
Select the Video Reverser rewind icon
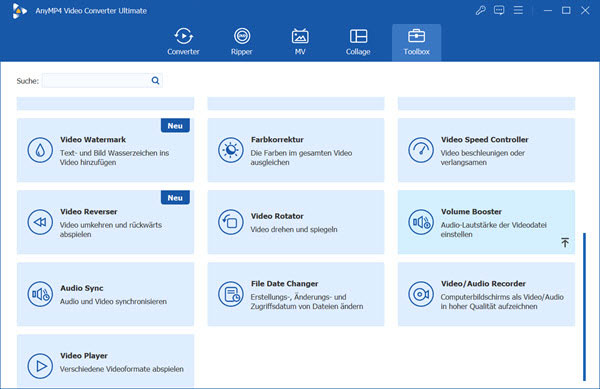(40, 222)
